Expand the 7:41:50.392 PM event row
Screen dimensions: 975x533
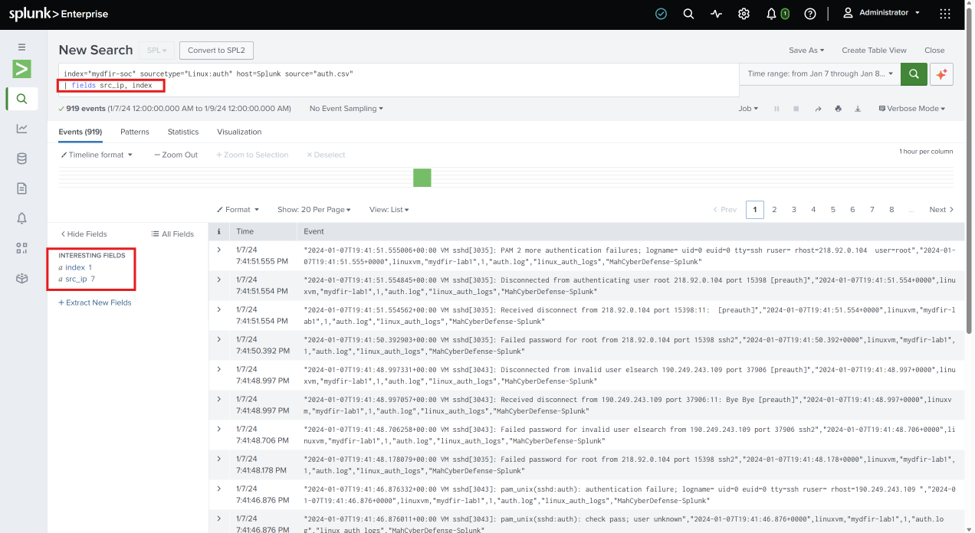click(219, 340)
